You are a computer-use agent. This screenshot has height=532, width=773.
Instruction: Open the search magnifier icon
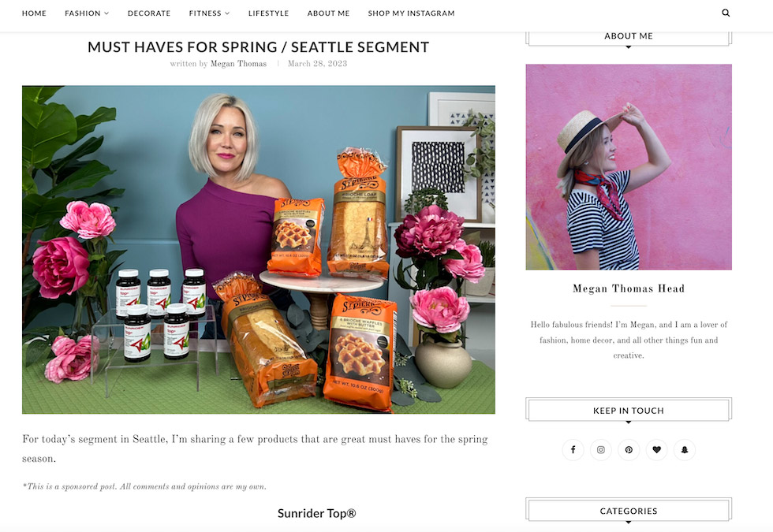(x=726, y=13)
